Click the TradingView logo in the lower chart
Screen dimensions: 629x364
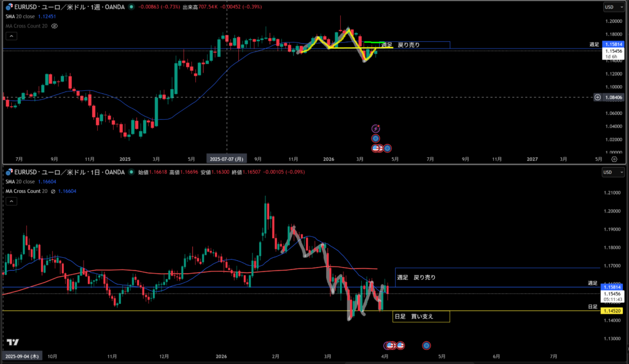[x=12, y=342]
